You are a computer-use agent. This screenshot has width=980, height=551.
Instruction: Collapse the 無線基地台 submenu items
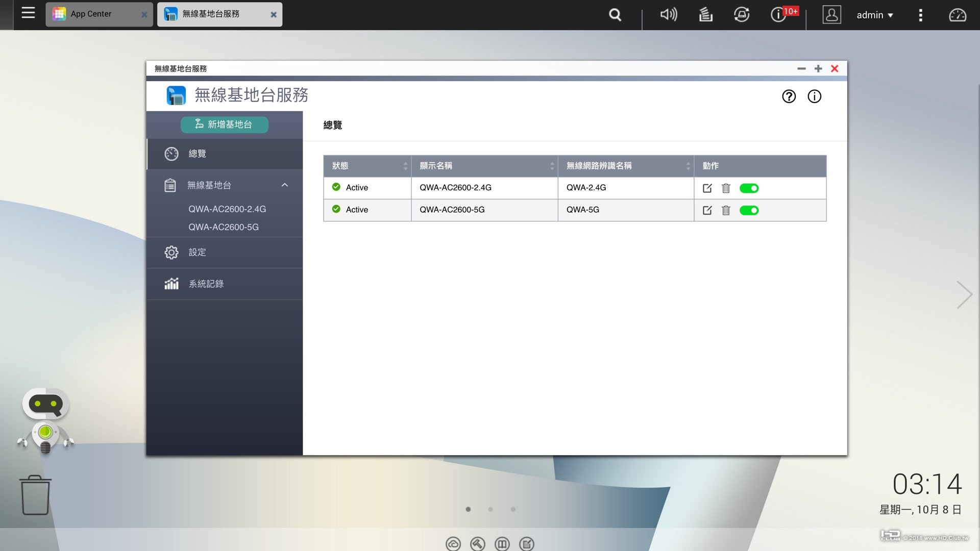coord(283,185)
